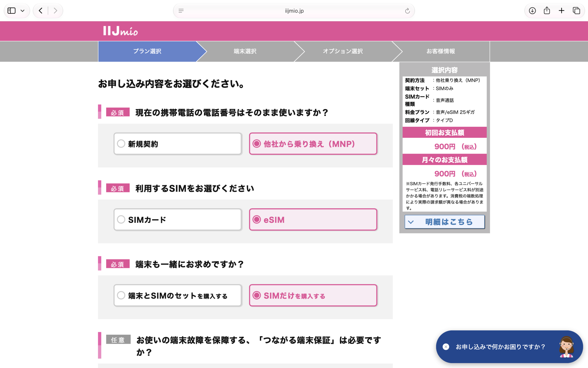The width and height of the screenshot is (588, 368).
Task: Choose 端末とSIMのセットを購入する option
Action: [178, 296]
